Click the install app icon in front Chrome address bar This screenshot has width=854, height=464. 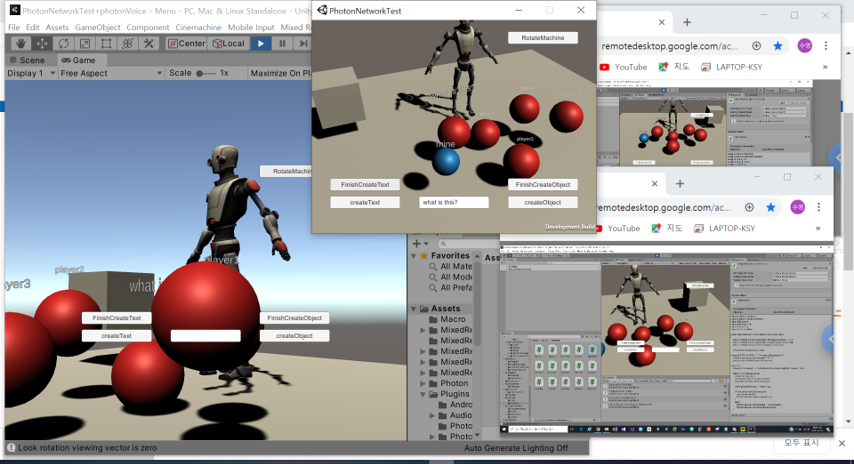click(x=749, y=207)
